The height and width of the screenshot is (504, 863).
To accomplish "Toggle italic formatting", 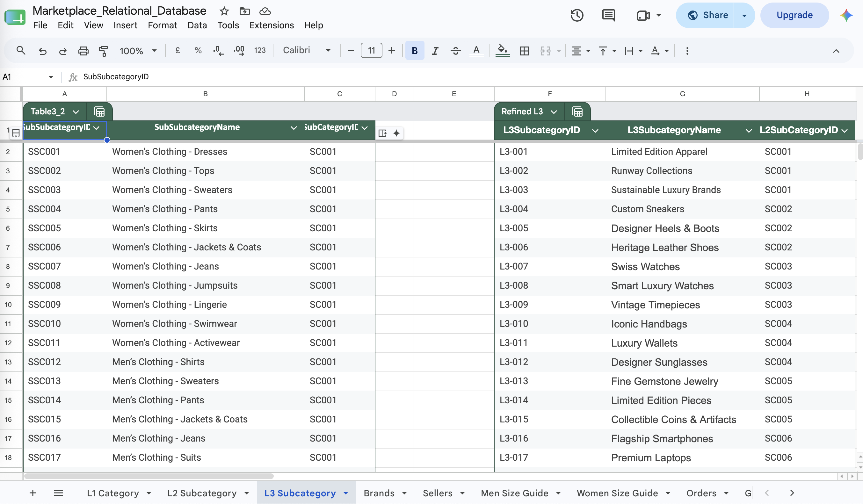I will [x=435, y=51].
